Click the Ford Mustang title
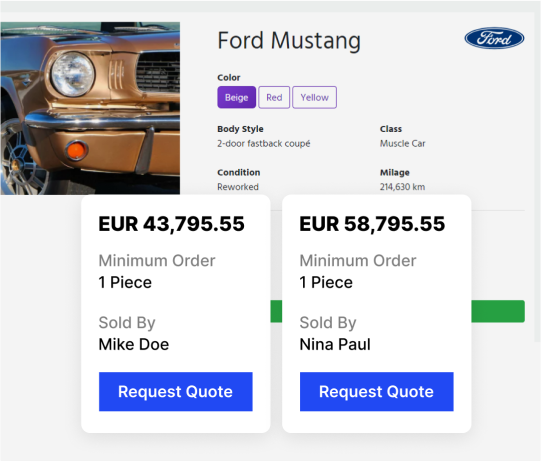The image size is (541, 461). click(289, 41)
